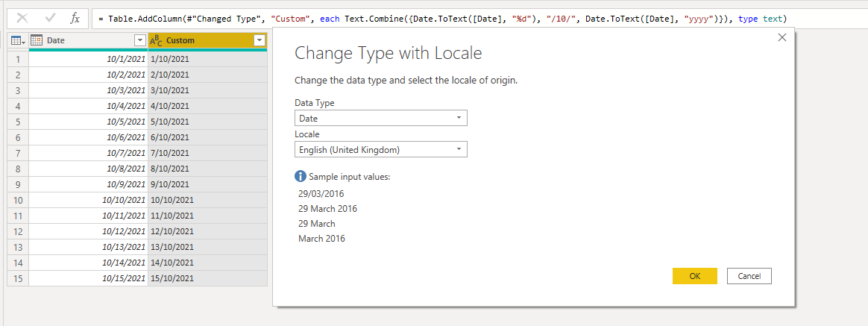Click Custom cell 14/10/2021
868x326 pixels.
[207, 263]
